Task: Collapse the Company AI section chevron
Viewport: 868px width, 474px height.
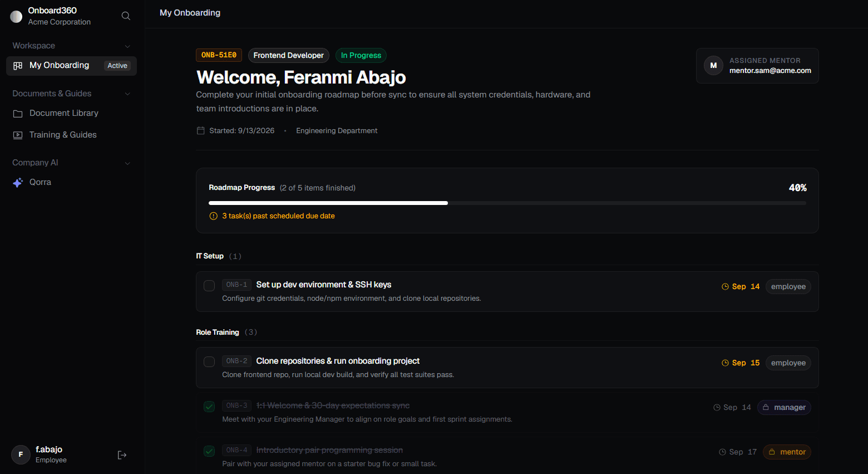Action: 127,163
